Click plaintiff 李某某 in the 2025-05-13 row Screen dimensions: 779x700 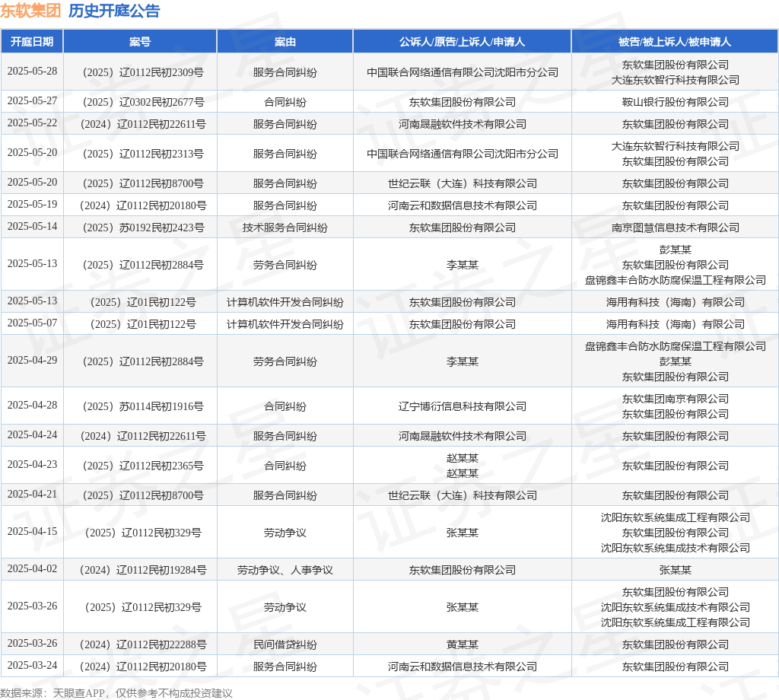point(462,266)
